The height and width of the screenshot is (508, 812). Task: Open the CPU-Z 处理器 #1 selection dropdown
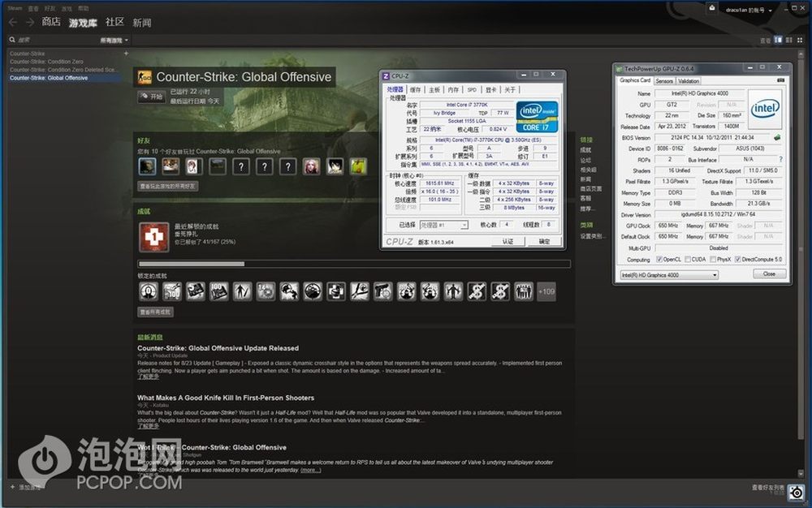click(444, 225)
